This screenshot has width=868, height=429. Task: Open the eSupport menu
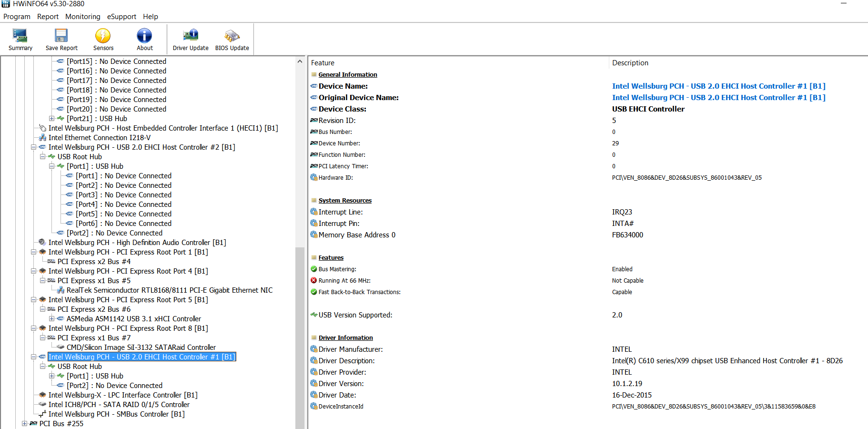click(121, 17)
